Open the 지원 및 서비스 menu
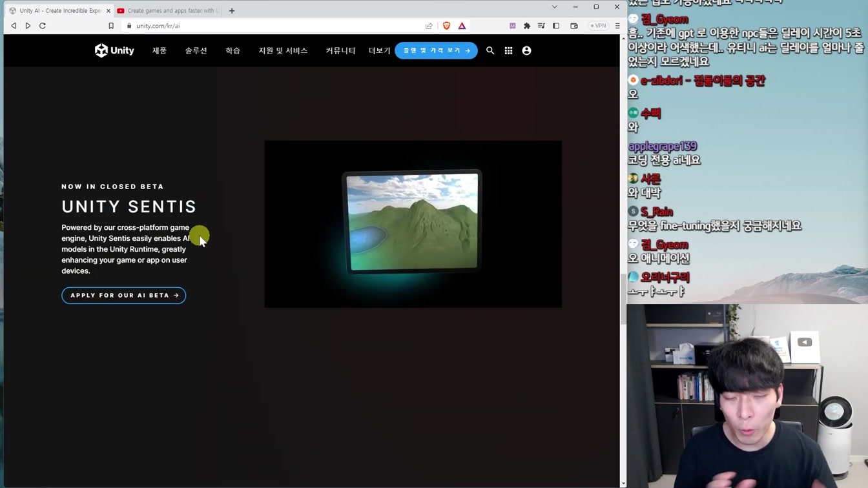 (283, 50)
